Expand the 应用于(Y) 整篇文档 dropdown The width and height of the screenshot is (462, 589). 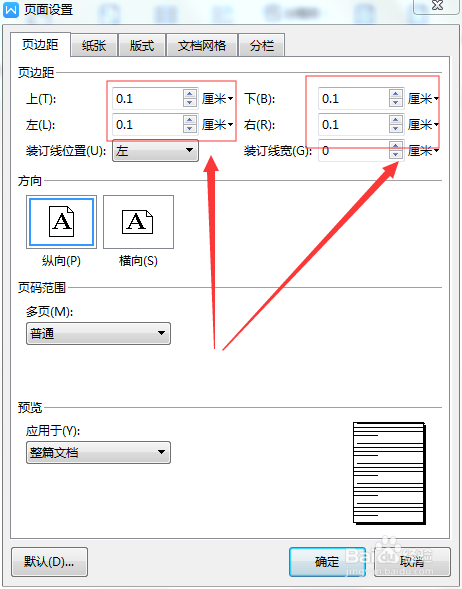(98, 452)
